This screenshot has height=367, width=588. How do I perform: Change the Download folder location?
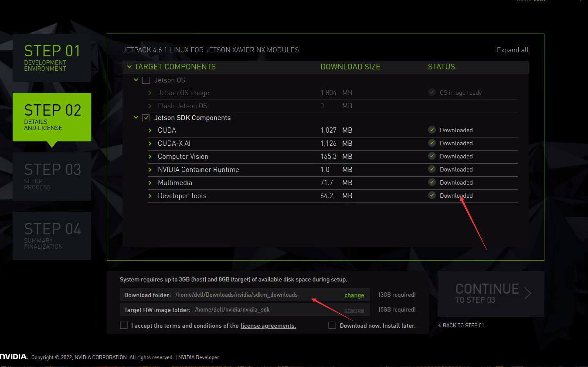354,295
